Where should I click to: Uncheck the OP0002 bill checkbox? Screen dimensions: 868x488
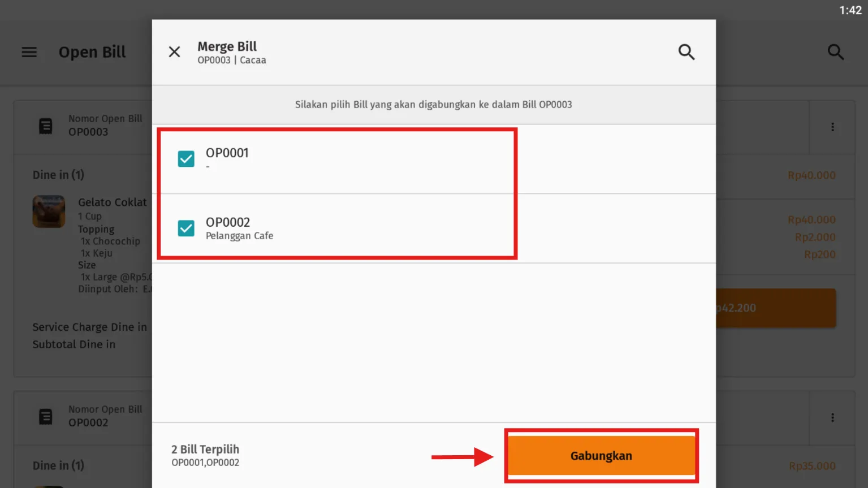click(x=186, y=228)
